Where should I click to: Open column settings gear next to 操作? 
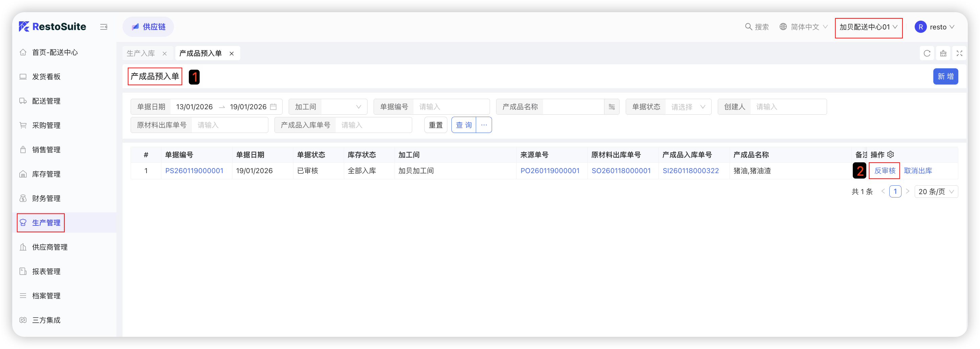point(891,155)
